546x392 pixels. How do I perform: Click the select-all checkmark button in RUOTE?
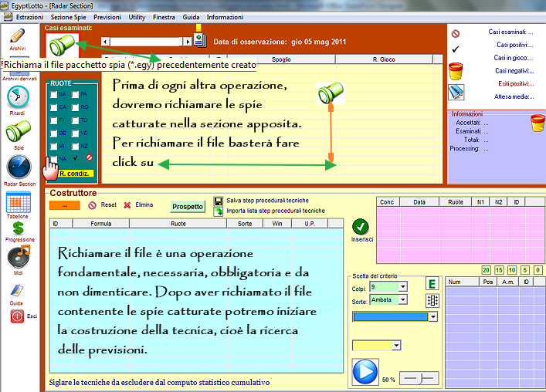76,157
